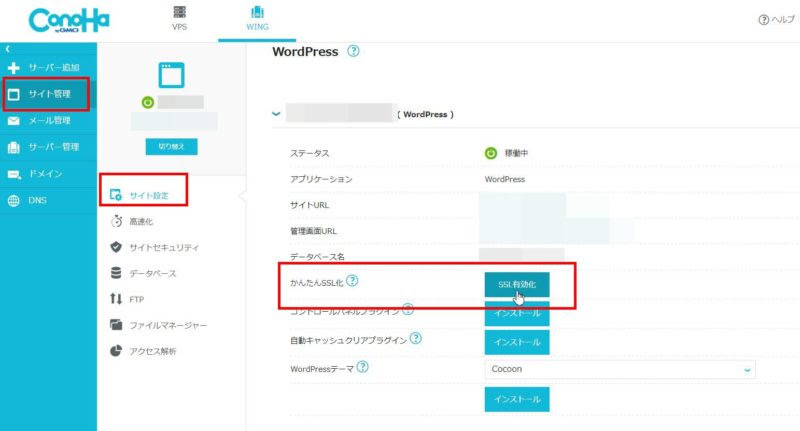Image resolution: width=800 pixels, height=431 pixels.
Task: Open the ヘルプ help link
Action: [777, 21]
